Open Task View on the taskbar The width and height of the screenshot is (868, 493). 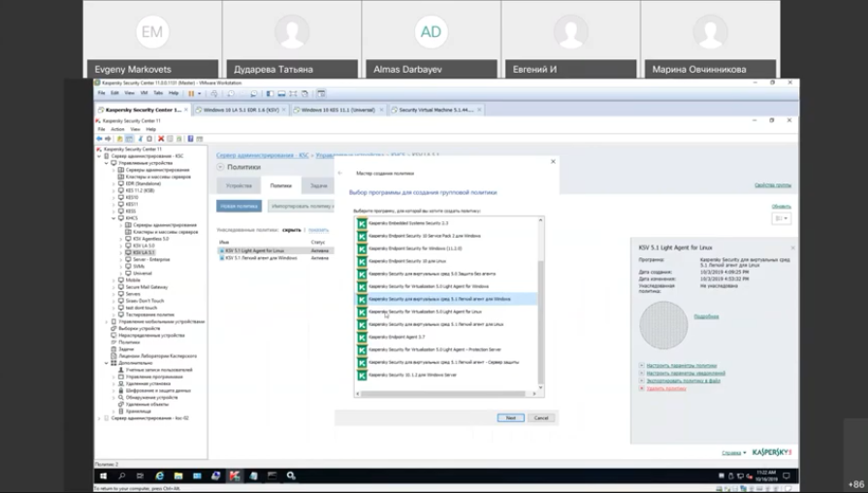[140, 476]
